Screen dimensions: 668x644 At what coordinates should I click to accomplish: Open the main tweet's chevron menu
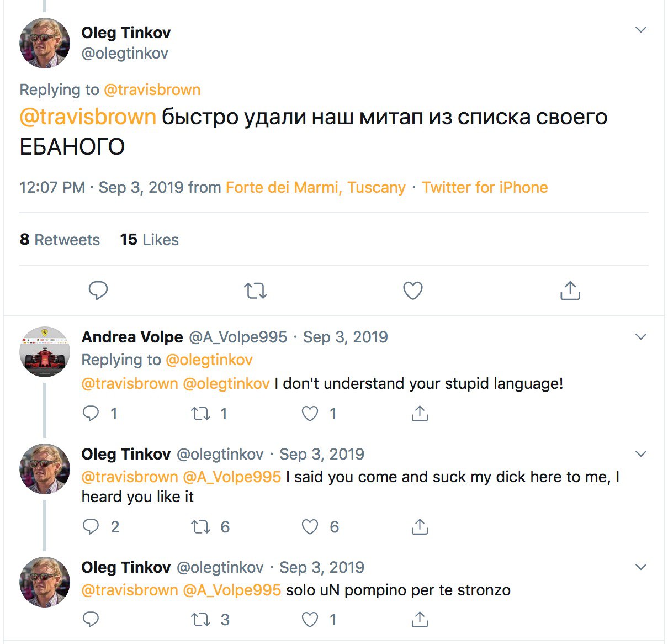tap(640, 30)
